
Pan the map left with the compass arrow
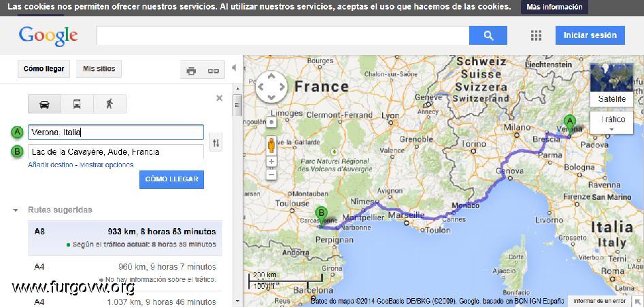261,87
